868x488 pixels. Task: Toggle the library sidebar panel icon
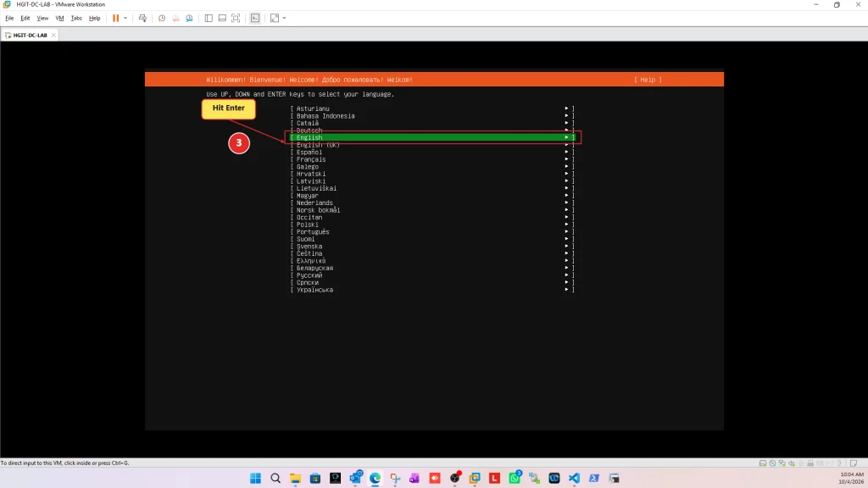coord(209,19)
